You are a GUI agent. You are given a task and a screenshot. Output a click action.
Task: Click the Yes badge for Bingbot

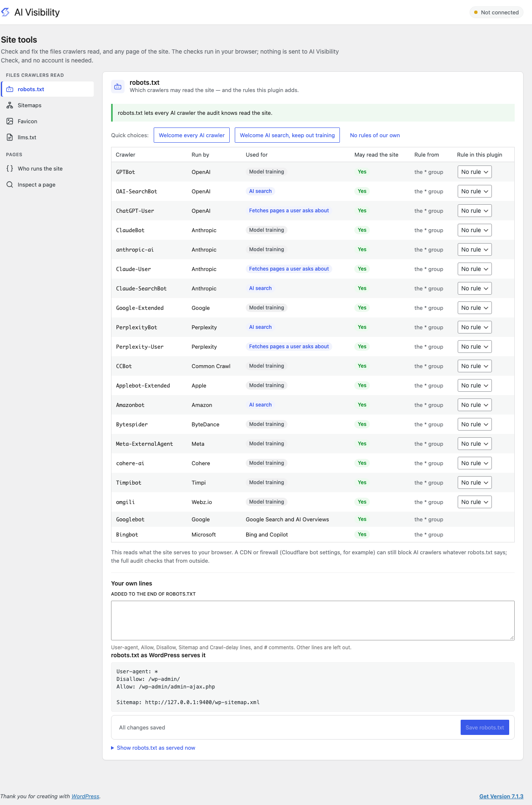(362, 534)
